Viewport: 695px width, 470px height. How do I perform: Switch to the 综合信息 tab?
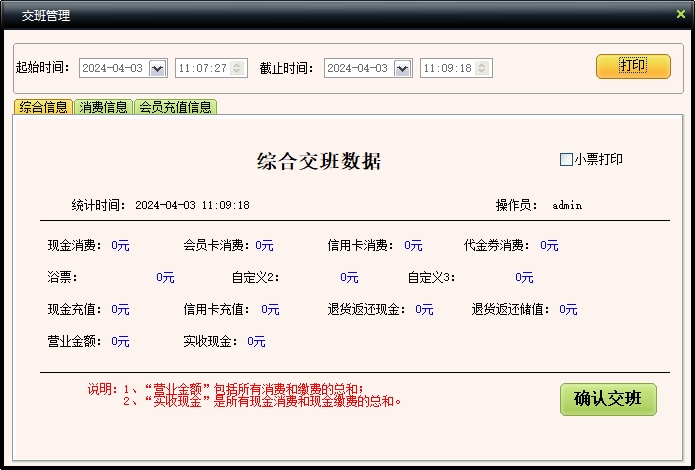point(44,107)
